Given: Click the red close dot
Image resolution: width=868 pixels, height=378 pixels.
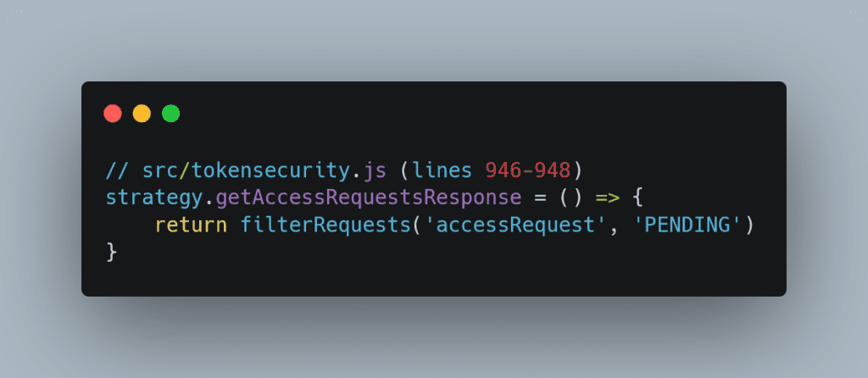Looking at the screenshot, I should coord(113,114).
